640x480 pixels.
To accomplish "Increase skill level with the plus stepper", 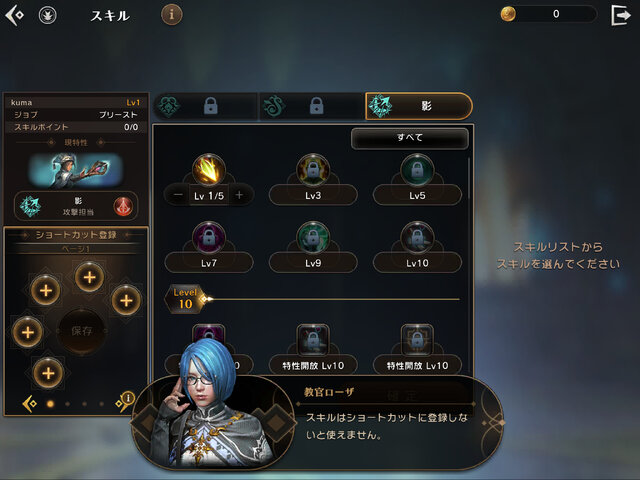I will click(x=240, y=195).
